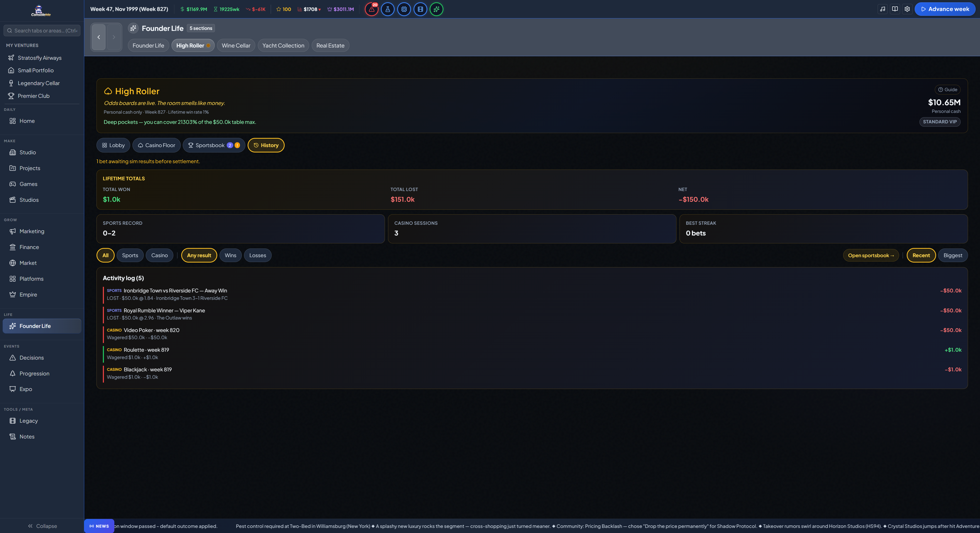Go forward with the right chevron button
This screenshot has height=533, width=980.
[x=114, y=37]
